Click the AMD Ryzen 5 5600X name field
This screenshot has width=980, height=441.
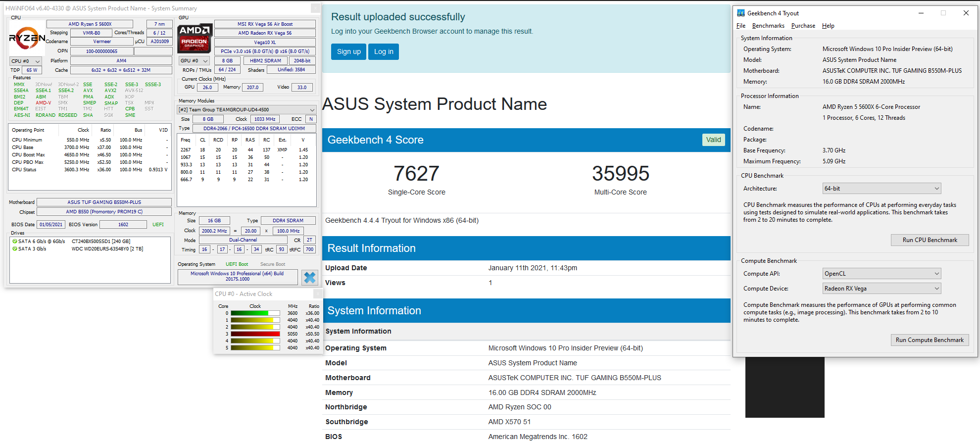[90, 24]
